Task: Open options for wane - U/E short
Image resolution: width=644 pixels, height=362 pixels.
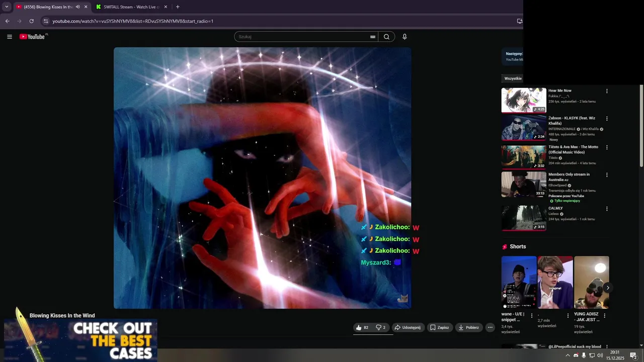Action: (532, 316)
